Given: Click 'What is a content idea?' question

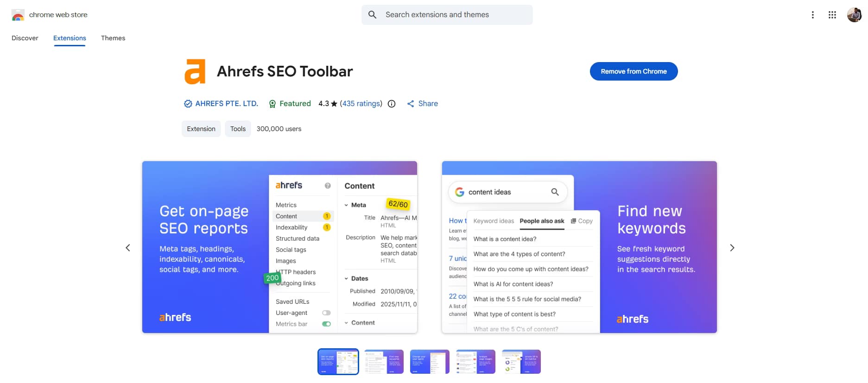Looking at the screenshot, I should [x=505, y=239].
